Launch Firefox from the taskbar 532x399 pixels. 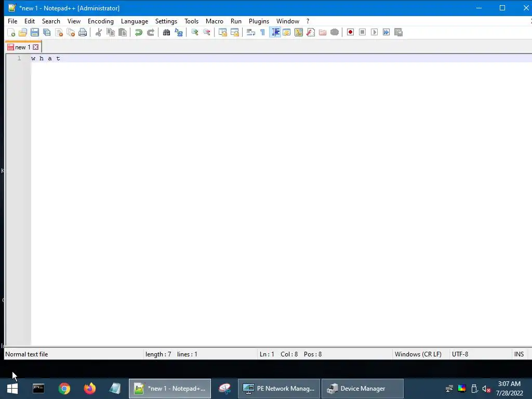(x=89, y=389)
